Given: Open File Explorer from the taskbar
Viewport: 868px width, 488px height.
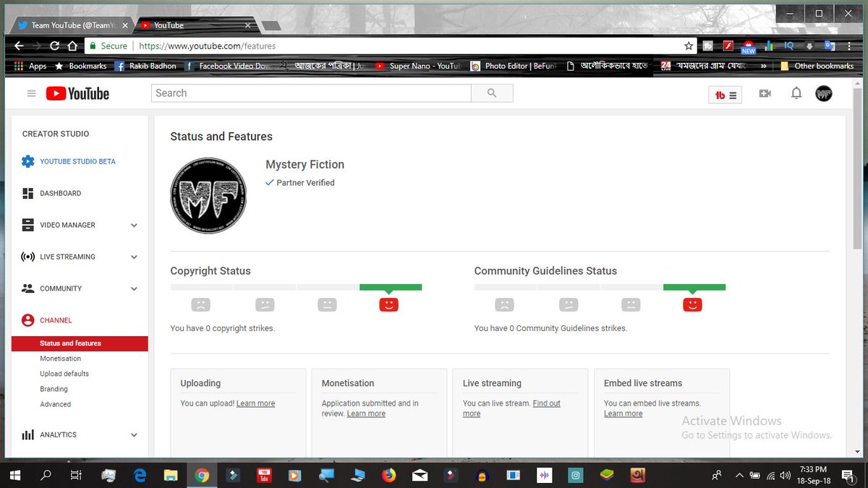Looking at the screenshot, I should click(x=171, y=475).
